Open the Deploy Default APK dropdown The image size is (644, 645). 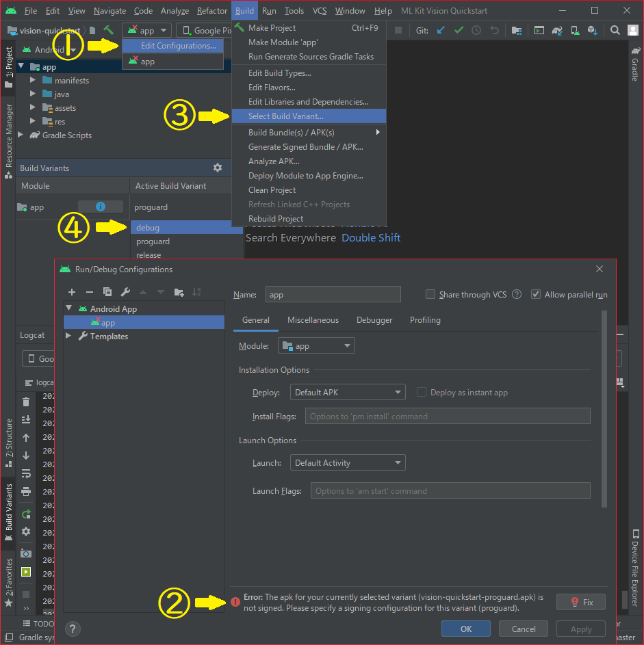coord(347,392)
